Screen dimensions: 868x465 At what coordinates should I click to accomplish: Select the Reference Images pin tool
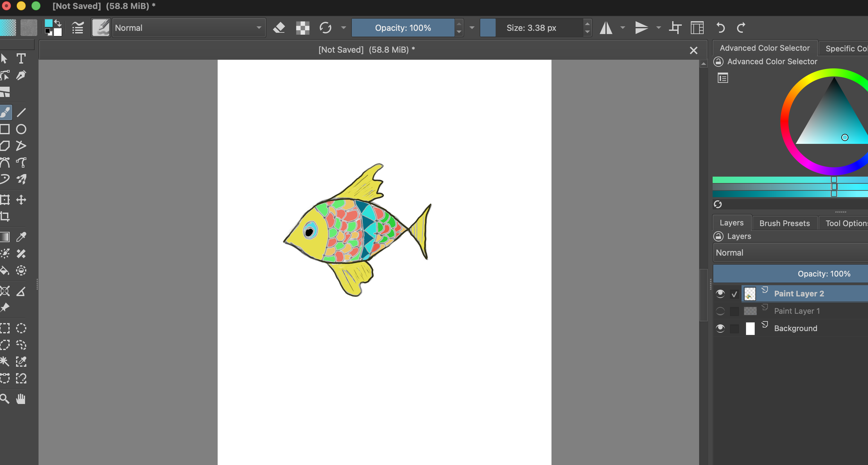5,307
